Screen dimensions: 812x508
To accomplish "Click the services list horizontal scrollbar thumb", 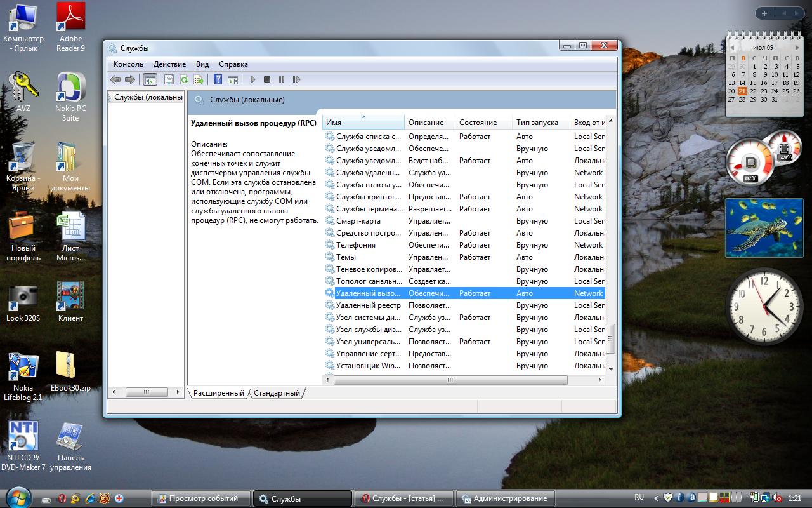I will pyautogui.click(x=450, y=380).
